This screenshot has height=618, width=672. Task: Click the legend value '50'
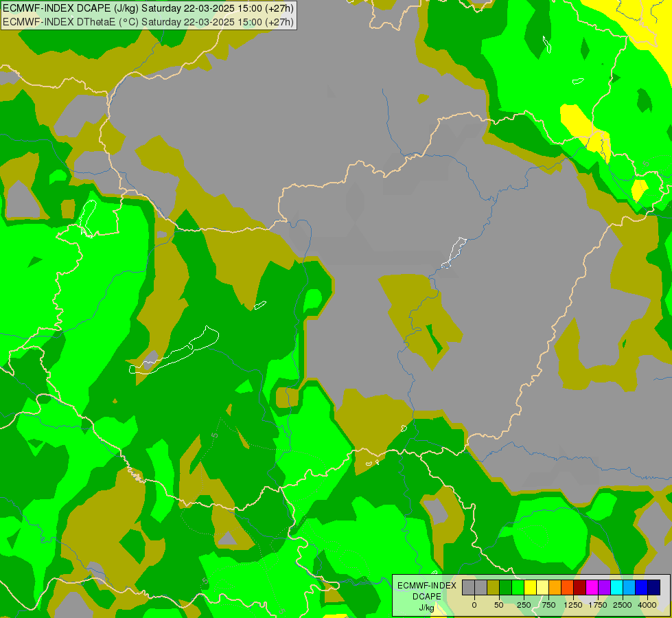[x=499, y=605]
